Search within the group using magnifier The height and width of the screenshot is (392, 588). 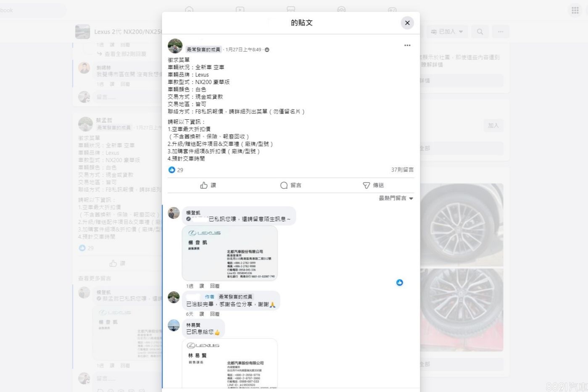tap(480, 32)
